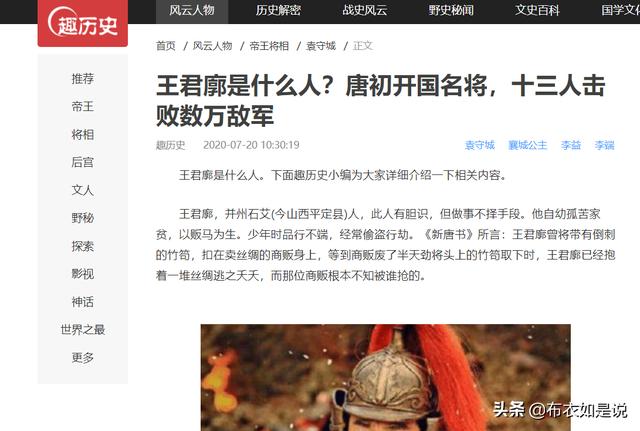The width and height of the screenshot is (640, 431).
Task: Open 世界之最 from the sidebar
Action: [83, 329]
